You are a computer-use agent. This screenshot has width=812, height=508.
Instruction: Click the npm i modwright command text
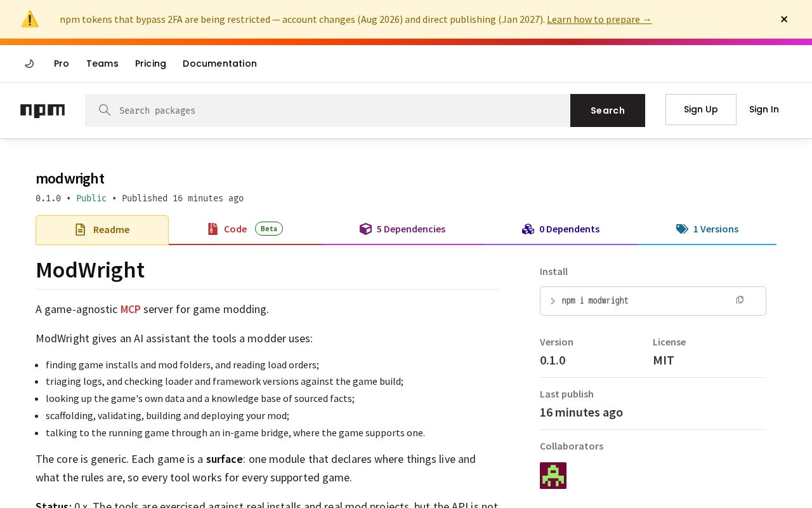595,301
